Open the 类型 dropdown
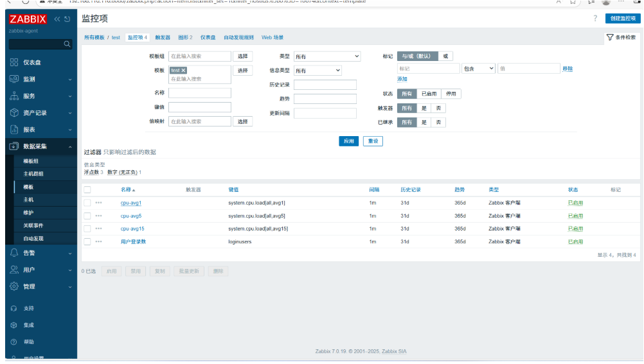This screenshot has height=364, width=644. pyautogui.click(x=327, y=56)
